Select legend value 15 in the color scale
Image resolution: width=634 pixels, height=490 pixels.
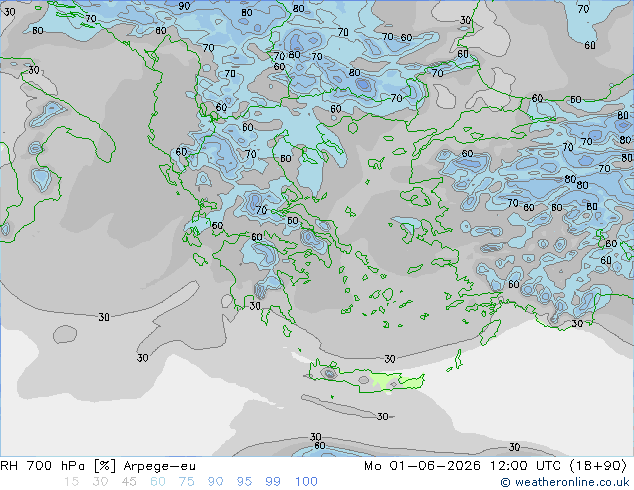[72, 482]
